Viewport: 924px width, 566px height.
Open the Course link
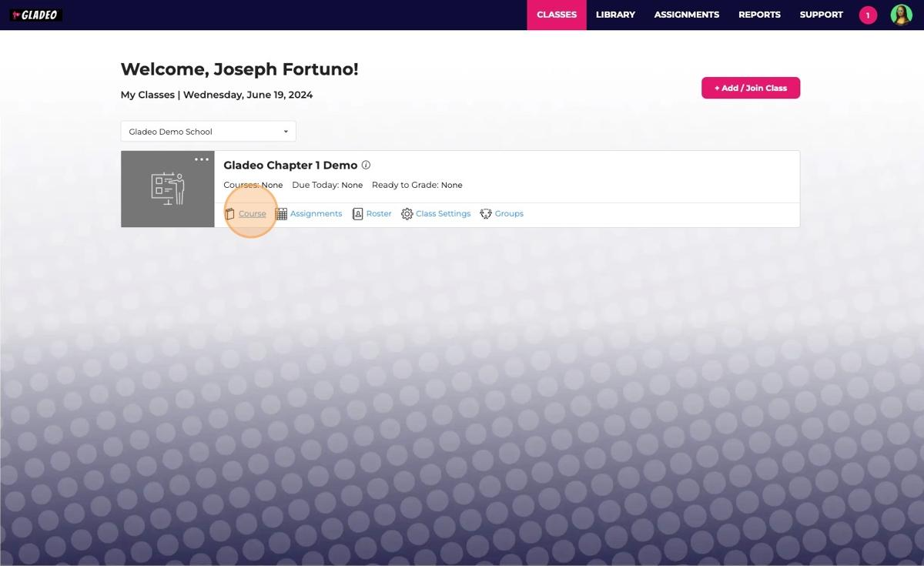(252, 213)
